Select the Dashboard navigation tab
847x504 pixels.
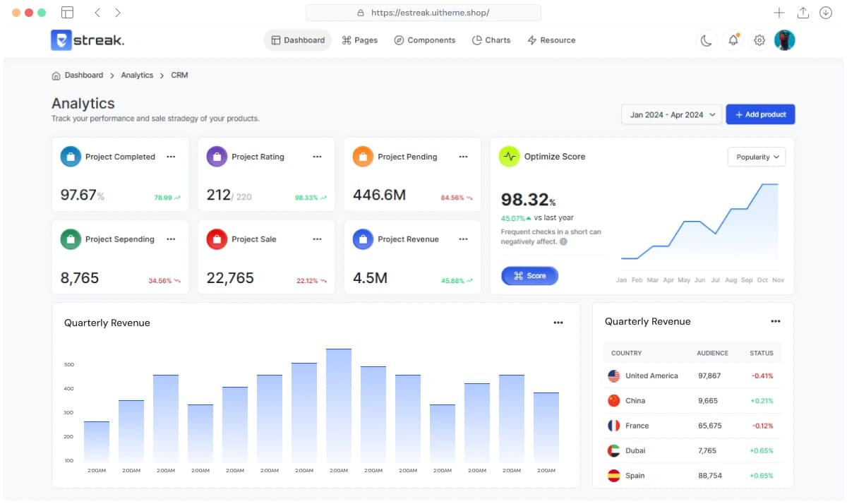297,40
